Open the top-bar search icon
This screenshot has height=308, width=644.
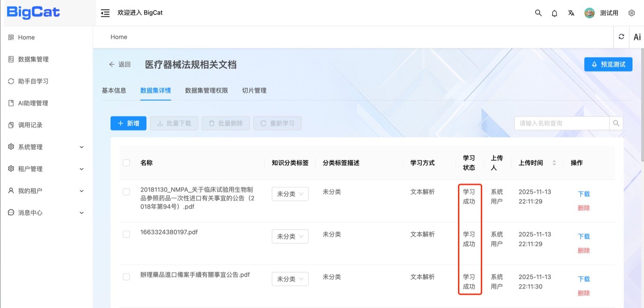(x=538, y=13)
